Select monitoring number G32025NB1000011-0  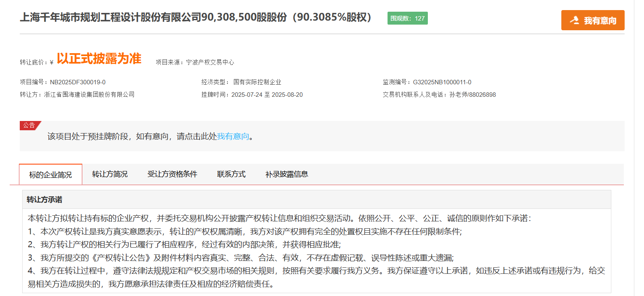click(x=442, y=82)
